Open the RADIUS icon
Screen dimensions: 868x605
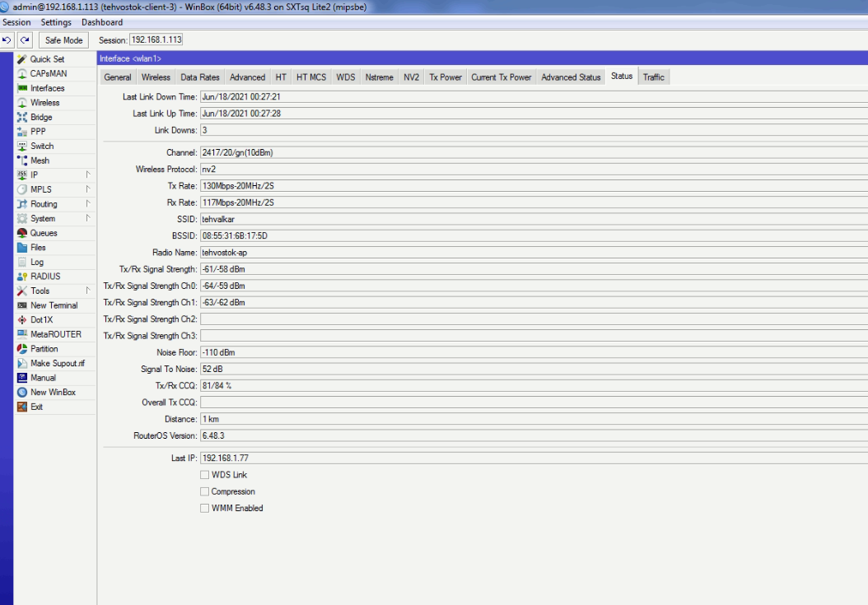click(x=21, y=277)
